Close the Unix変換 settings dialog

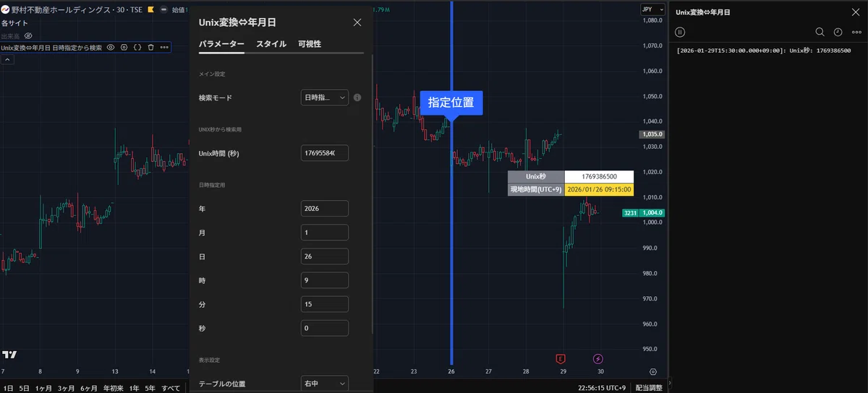[357, 22]
